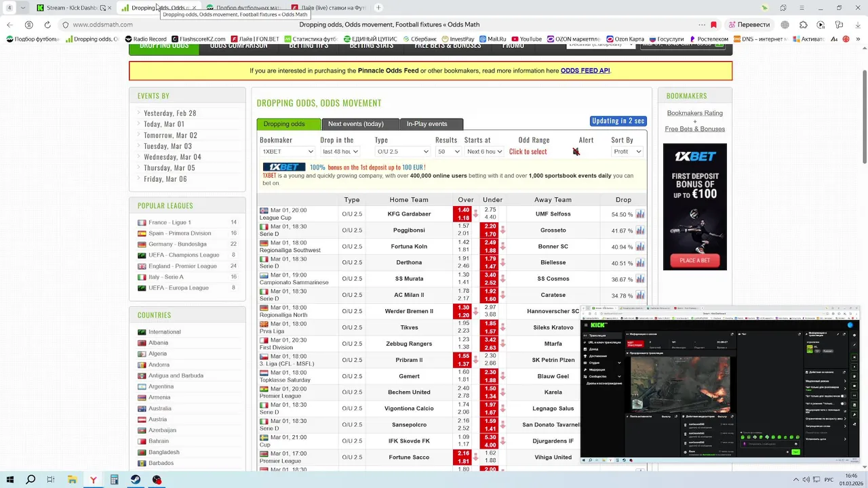Screen dimensions: 868x488
Task: Toggle the muted Alert speaker icon
Action: (x=576, y=152)
